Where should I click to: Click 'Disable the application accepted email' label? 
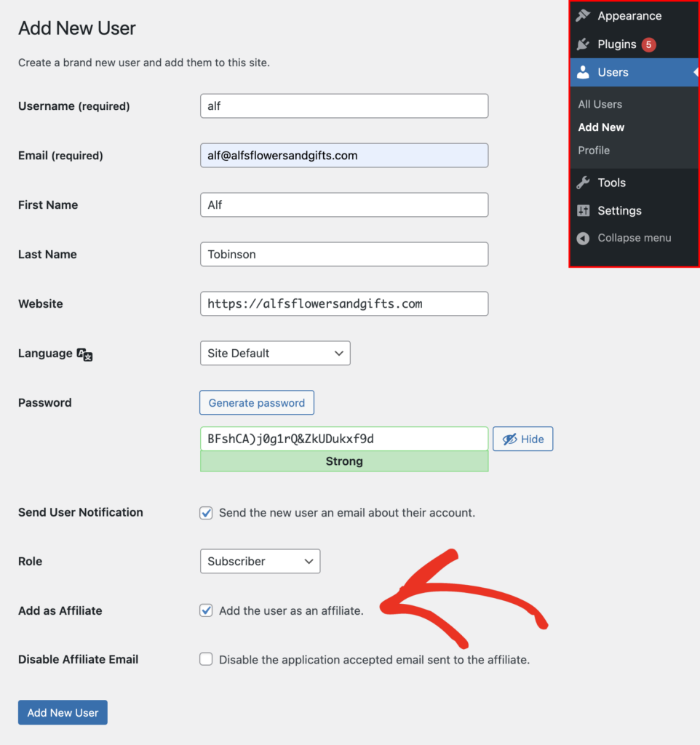pos(375,659)
